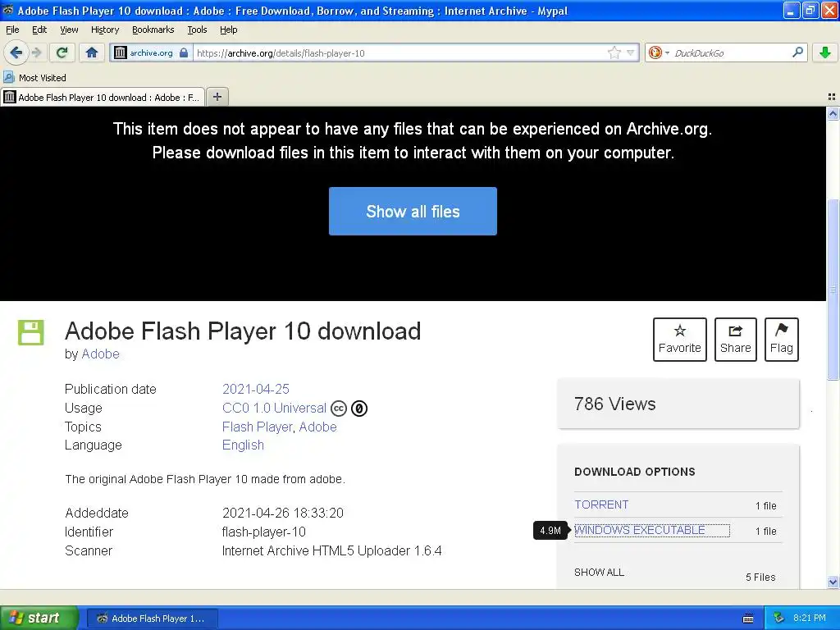Screen dimensions: 840x630
Task: Reload the current page
Action: (x=62, y=52)
